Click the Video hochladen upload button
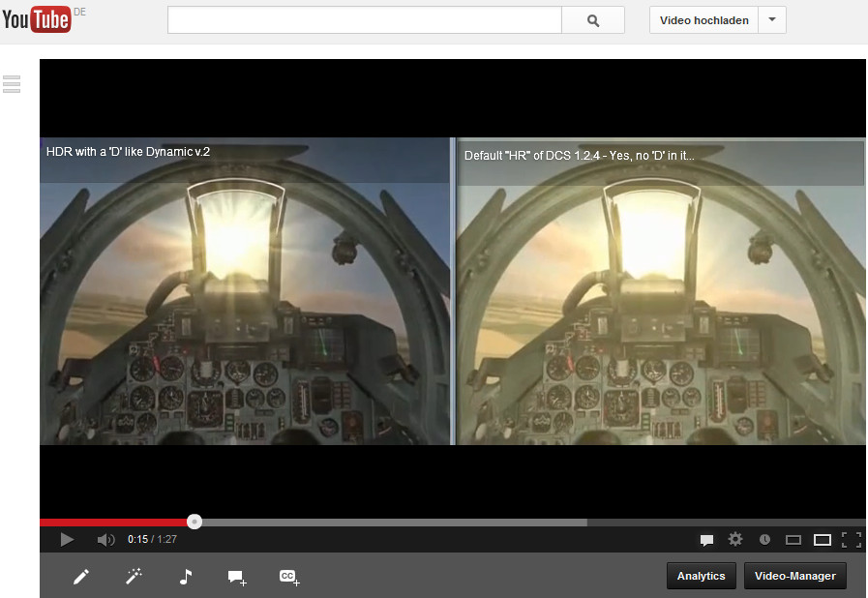The width and height of the screenshot is (868, 598). pos(703,20)
